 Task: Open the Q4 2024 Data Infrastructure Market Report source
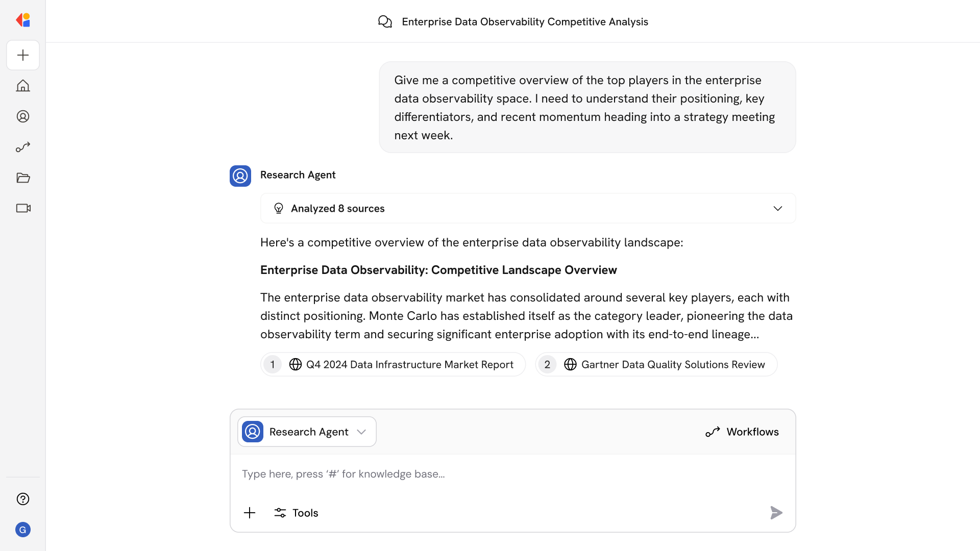(x=393, y=364)
